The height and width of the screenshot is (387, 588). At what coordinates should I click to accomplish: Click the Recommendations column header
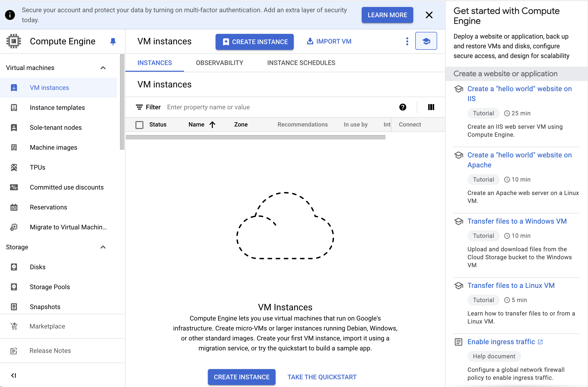click(x=302, y=125)
